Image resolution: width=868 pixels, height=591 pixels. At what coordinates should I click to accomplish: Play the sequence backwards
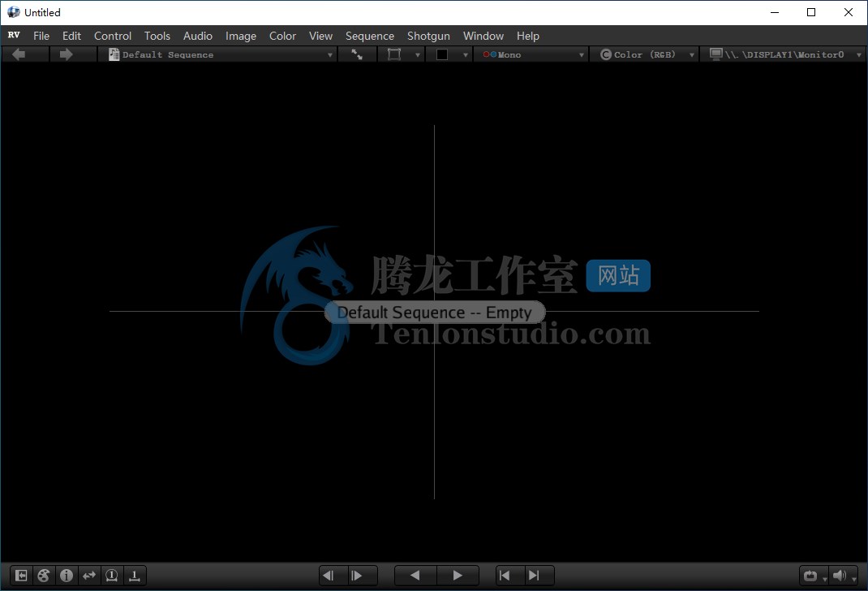(x=415, y=576)
